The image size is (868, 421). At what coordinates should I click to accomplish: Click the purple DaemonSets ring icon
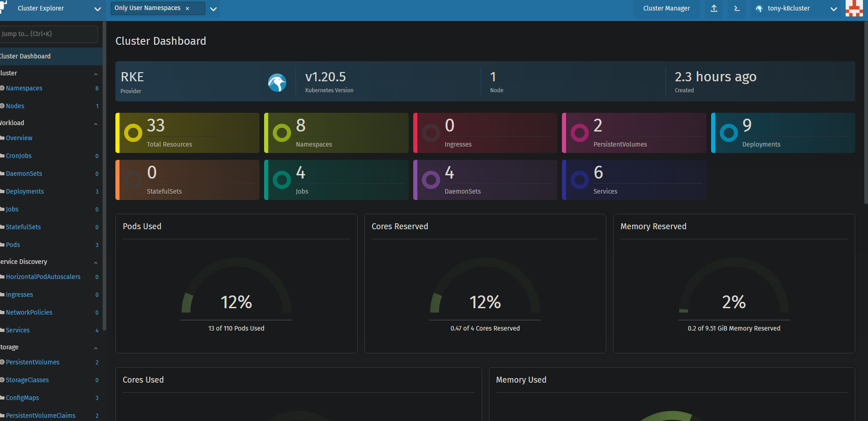[431, 180]
